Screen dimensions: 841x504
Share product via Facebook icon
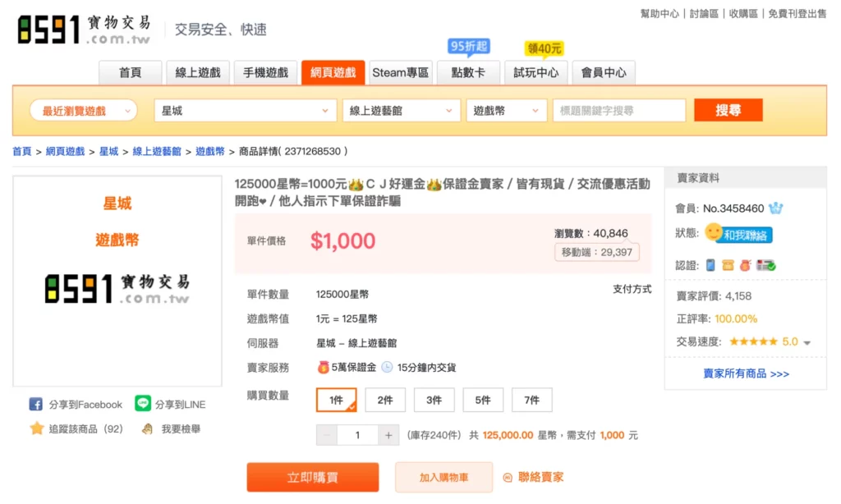(36, 405)
